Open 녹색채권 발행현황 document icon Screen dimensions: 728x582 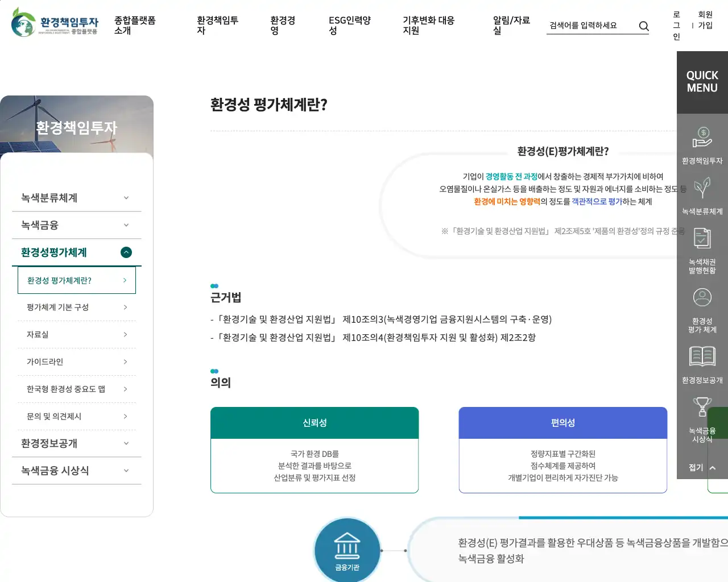click(x=702, y=239)
